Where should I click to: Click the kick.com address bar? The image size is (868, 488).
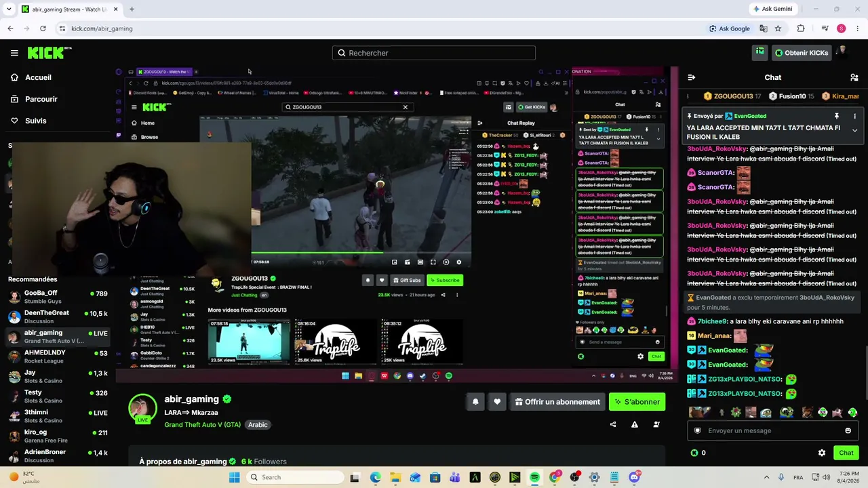[x=380, y=28]
